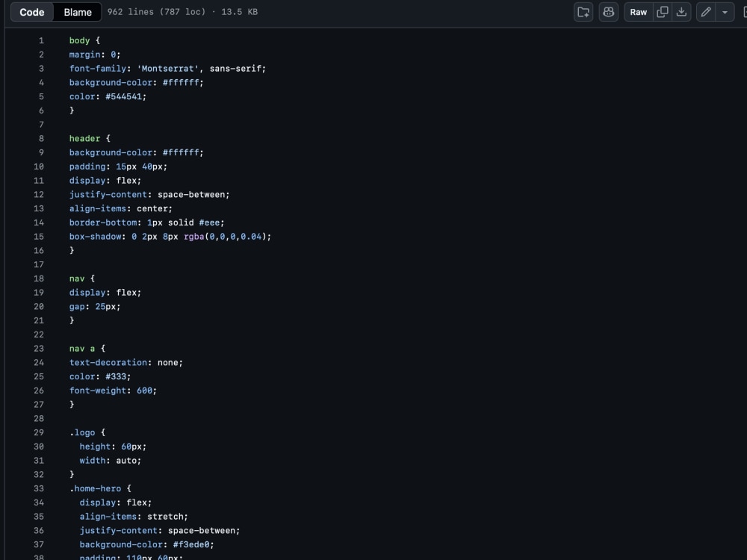Expand more edit options dropdown arrow
The width and height of the screenshot is (747, 560).
pyautogui.click(x=725, y=12)
